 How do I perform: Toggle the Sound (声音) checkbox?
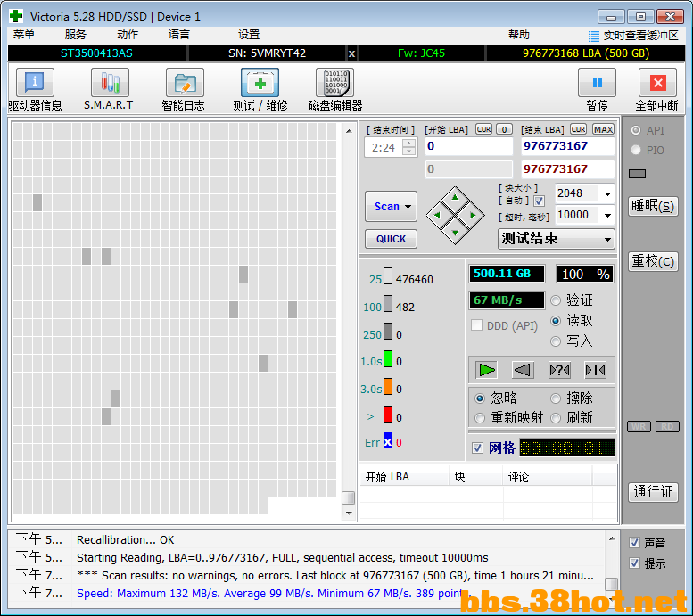pos(635,543)
